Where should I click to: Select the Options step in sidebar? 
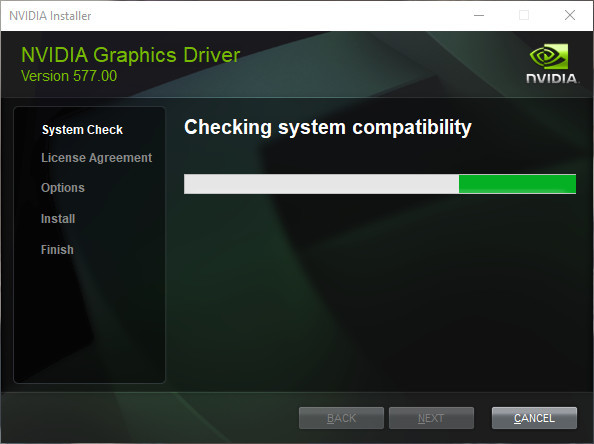pos(63,188)
